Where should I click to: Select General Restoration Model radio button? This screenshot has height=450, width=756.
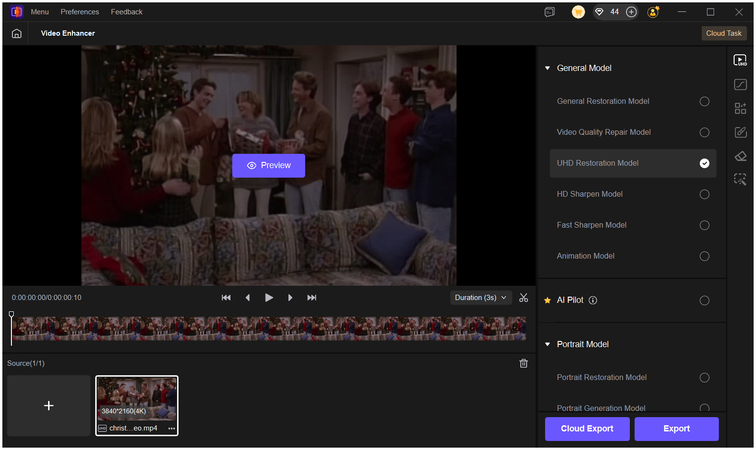click(x=704, y=101)
